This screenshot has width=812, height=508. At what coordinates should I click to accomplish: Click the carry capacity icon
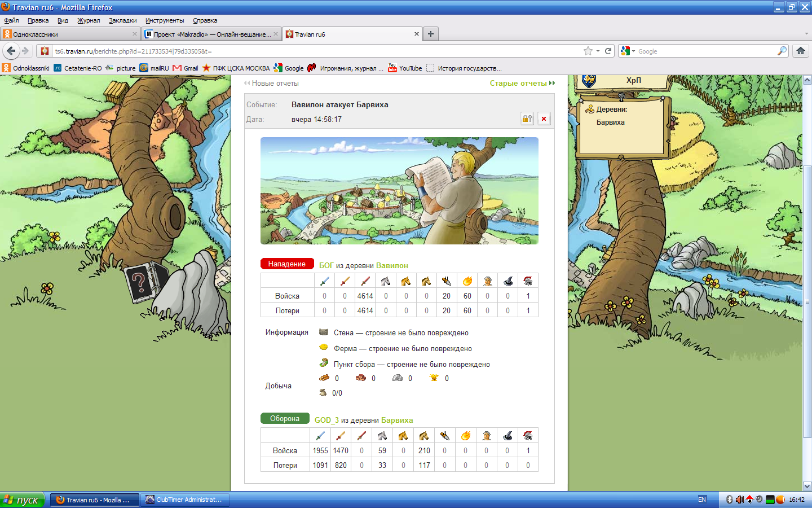[x=323, y=392]
